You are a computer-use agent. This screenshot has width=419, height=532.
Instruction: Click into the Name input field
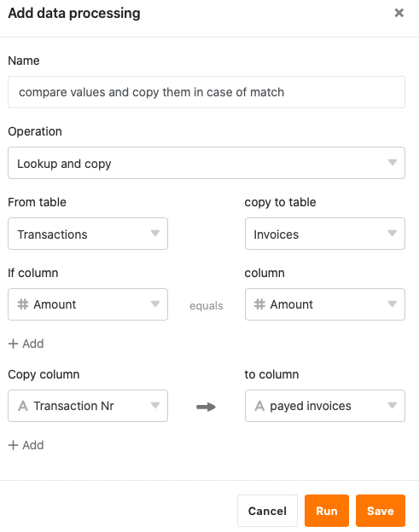click(x=207, y=92)
